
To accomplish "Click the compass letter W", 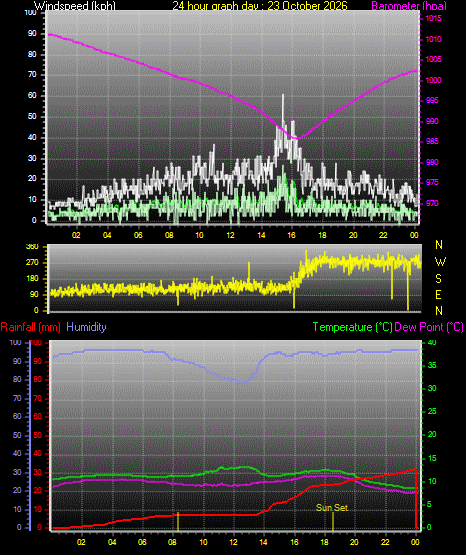I will [440, 262].
